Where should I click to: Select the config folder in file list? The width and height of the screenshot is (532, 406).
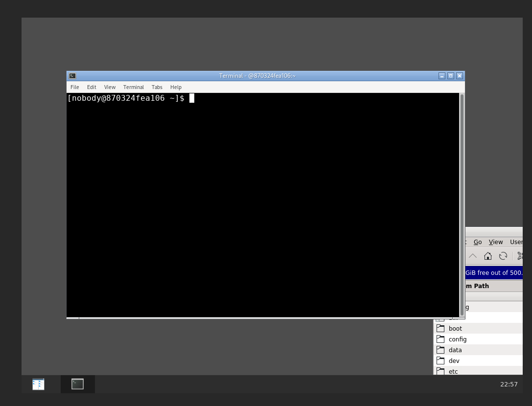tap(458, 339)
